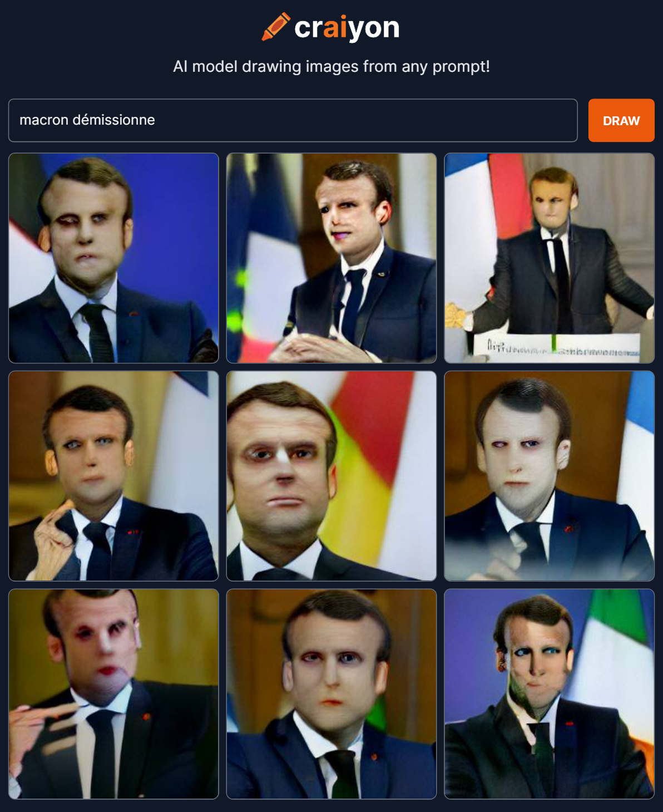Select the thumbnail with green-white flag behind

[549, 694]
